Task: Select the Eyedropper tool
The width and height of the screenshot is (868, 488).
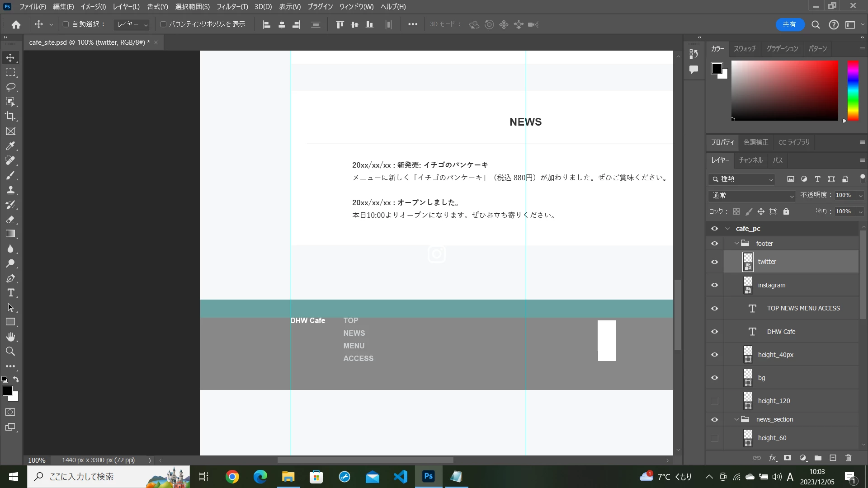Action: pyautogui.click(x=10, y=146)
